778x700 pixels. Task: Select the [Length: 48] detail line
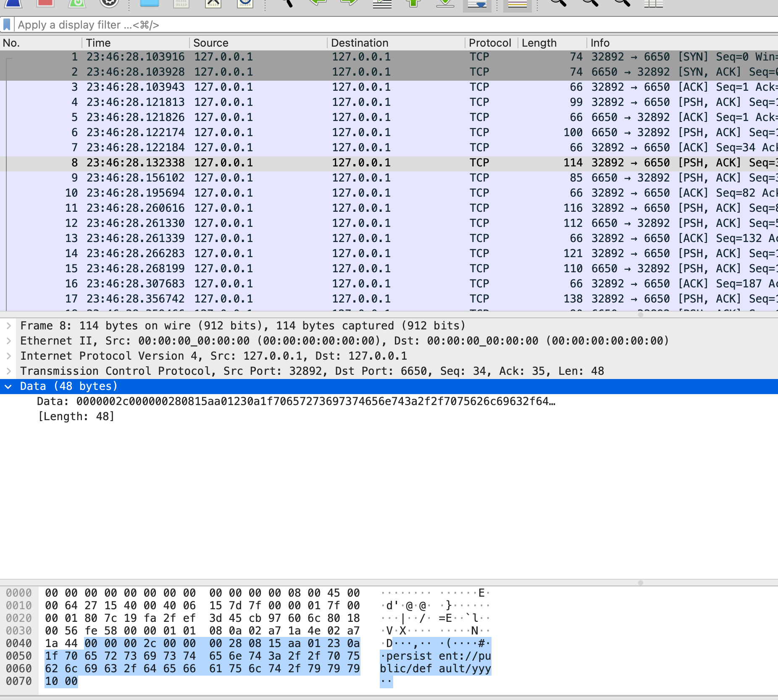tap(76, 416)
